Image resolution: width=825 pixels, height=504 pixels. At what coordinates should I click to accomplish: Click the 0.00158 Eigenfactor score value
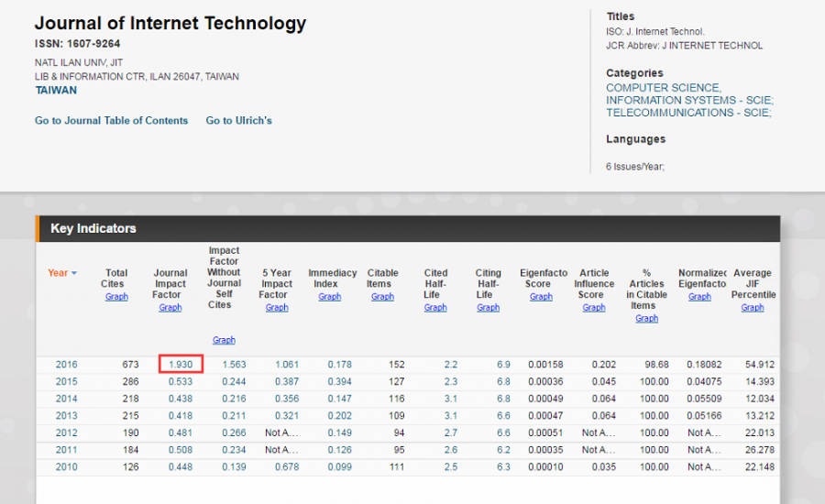[545, 364]
